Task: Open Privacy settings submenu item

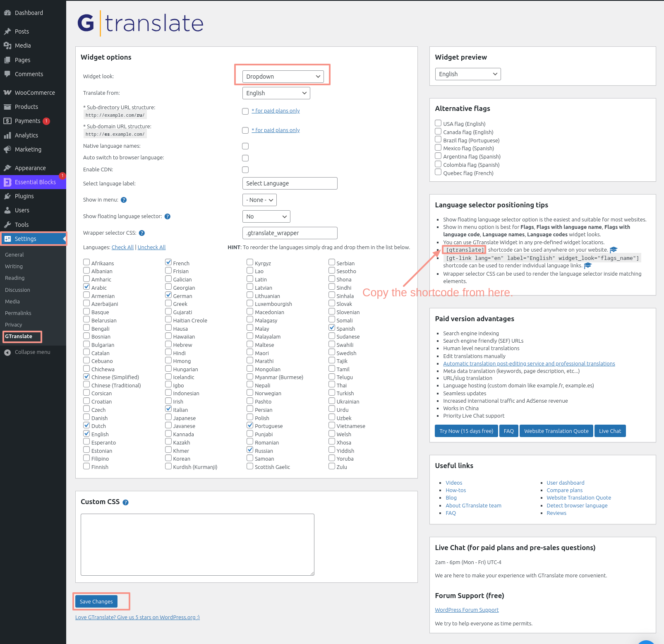Action: point(14,325)
